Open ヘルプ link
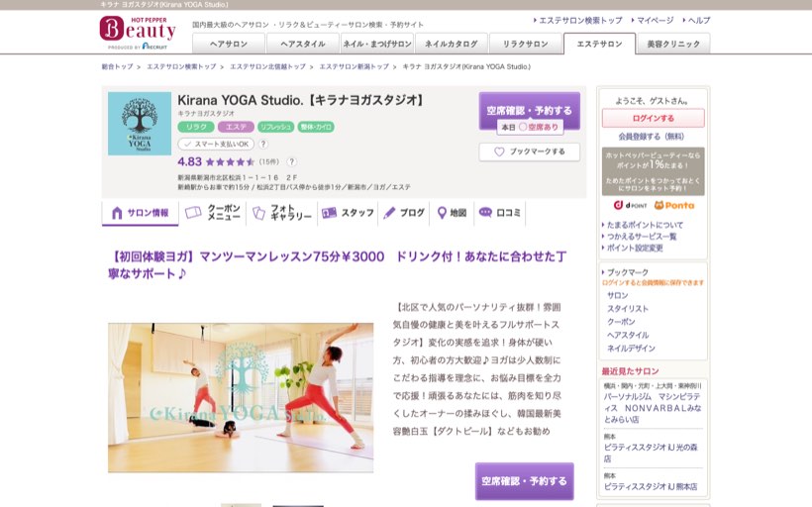The image size is (812, 507). [698, 21]
